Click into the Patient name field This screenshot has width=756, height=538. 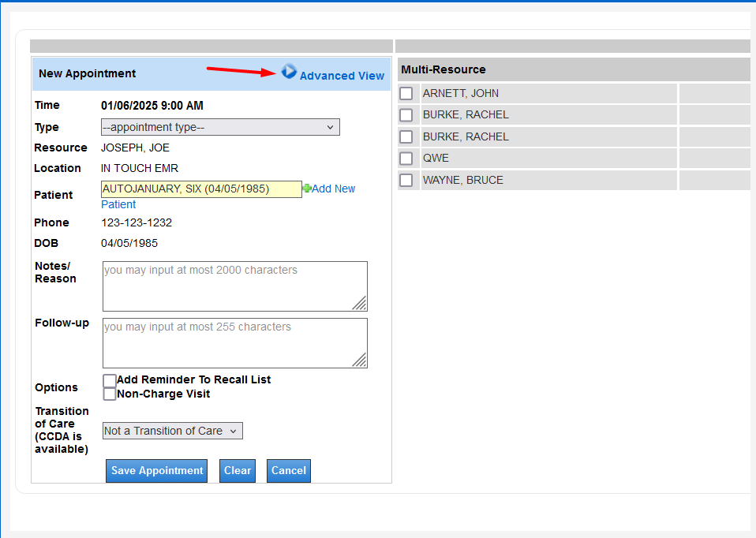(x=201, y=189)
